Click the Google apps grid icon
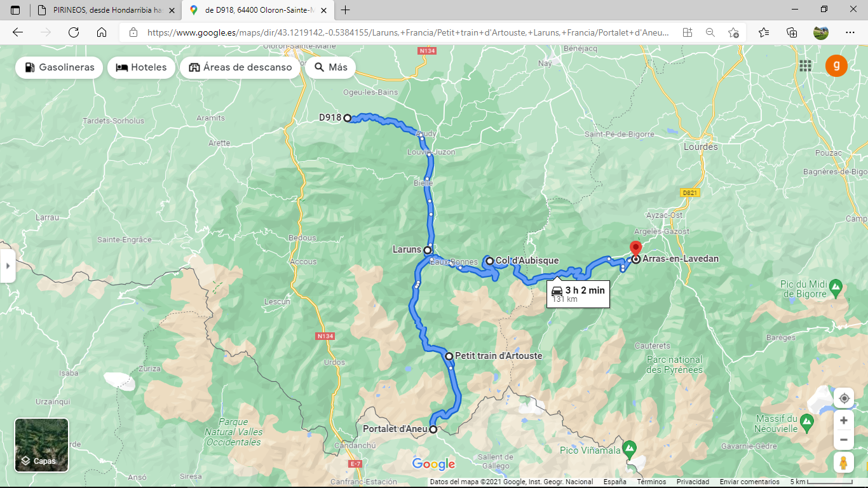868x488 pixels. (806, 65)
